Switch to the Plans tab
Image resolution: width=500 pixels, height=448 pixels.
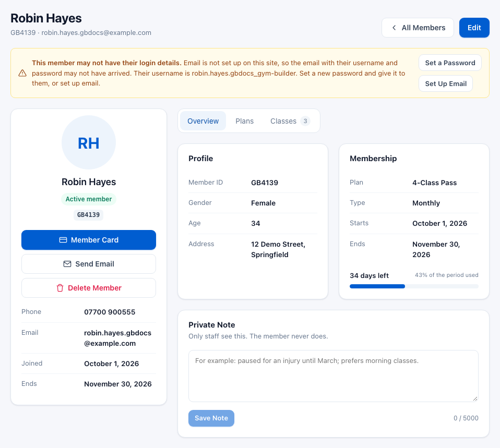(245, 121)
